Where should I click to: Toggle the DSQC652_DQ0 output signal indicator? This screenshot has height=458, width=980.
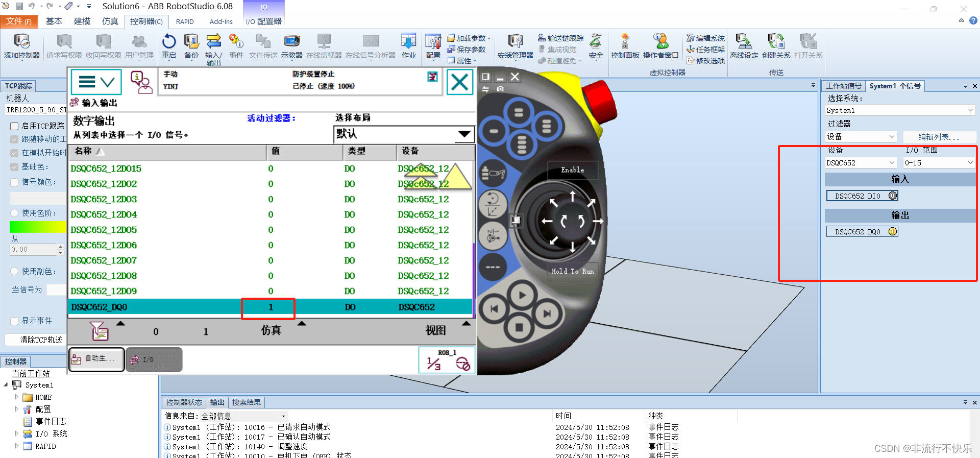coord(892,231)
